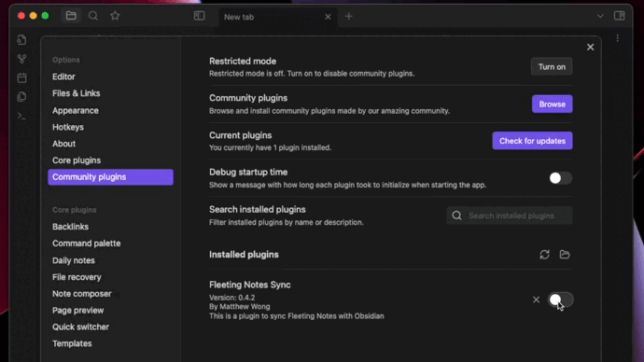Image resolution: width=644 pixels, height=362 pixels.
Task: Reload plugins refresh icon
Action: pyautogui.click(x=545, y=255)
